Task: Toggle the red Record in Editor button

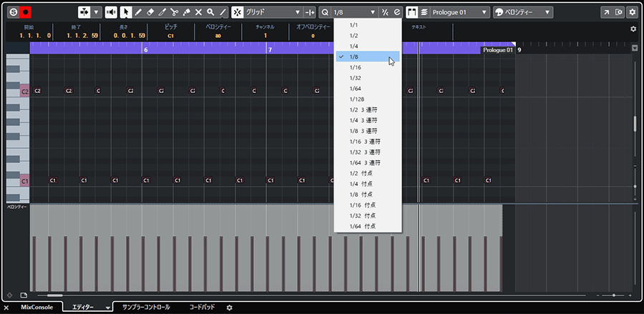Action: tap(26, 12)
